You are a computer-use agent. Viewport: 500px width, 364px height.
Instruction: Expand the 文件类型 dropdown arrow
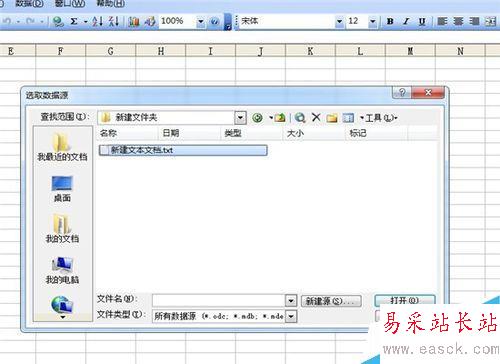(291, 316)
